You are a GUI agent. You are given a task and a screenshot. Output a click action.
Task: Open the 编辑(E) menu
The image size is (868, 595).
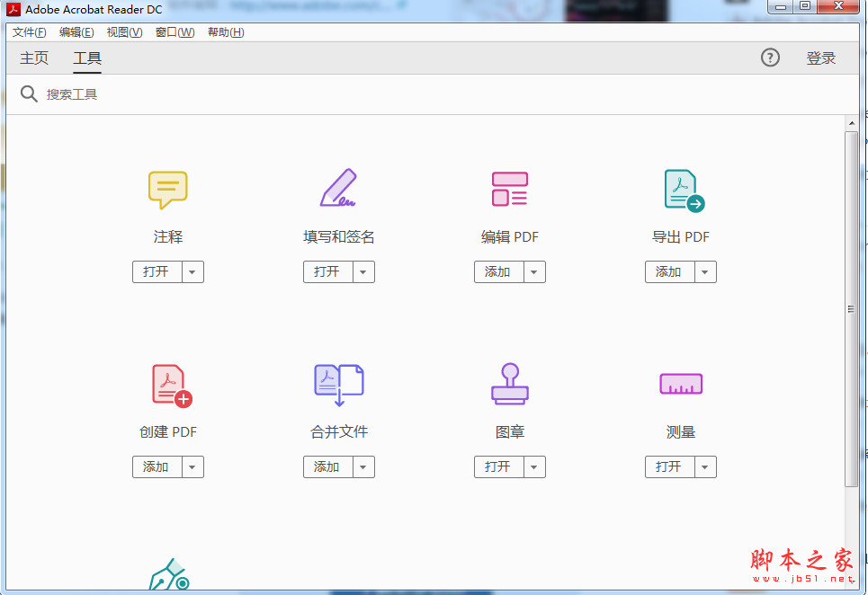76,32
